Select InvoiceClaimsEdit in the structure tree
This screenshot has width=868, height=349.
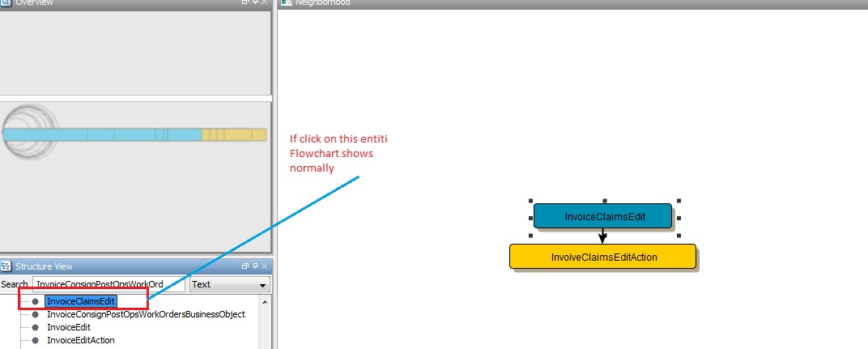81,301
